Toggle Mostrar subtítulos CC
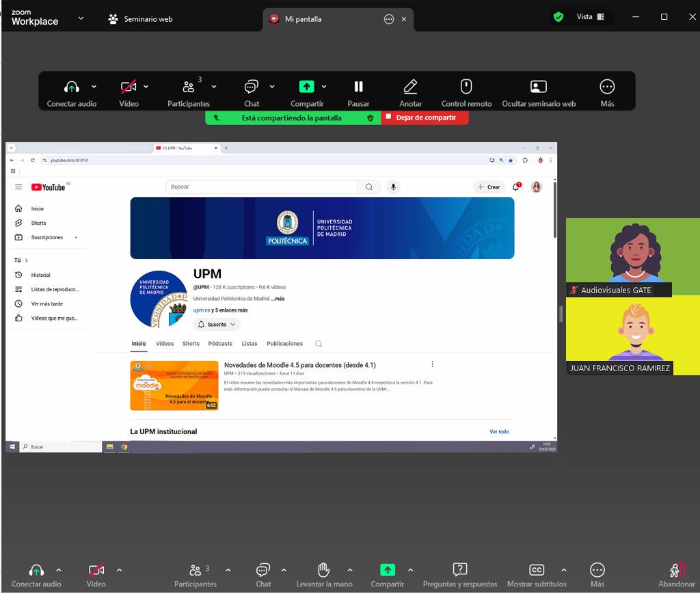This screenshot has width=700, height=594. (537, 576)
